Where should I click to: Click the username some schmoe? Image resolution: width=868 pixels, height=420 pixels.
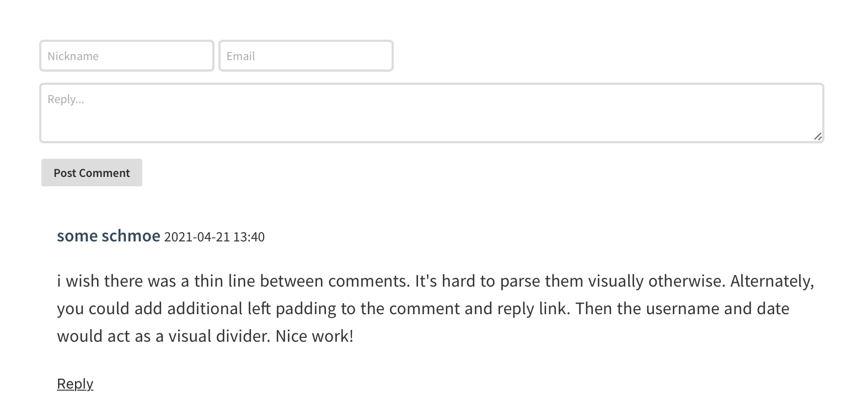pos(108,236)
